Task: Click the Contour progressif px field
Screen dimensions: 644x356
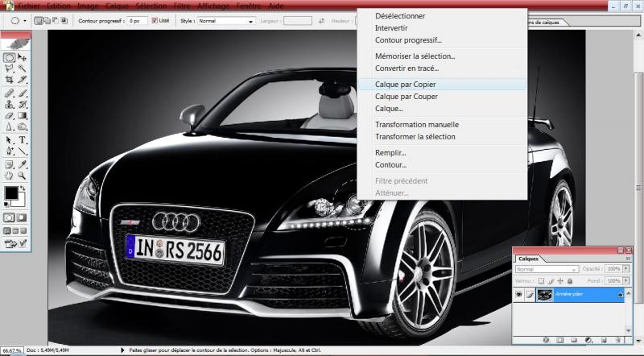Action: (137, 21)
